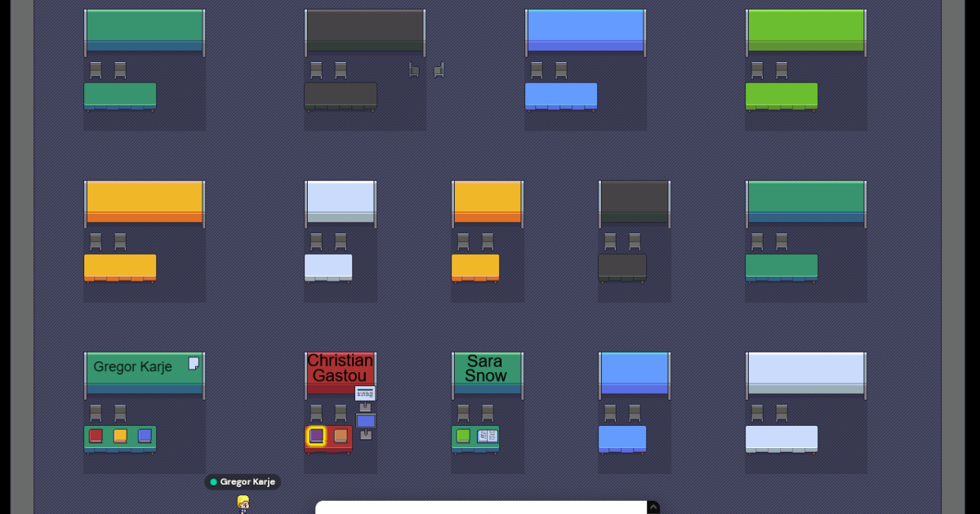Click the Christian Gastou red booth banner

pyautogui.click(x=340, y=369)
